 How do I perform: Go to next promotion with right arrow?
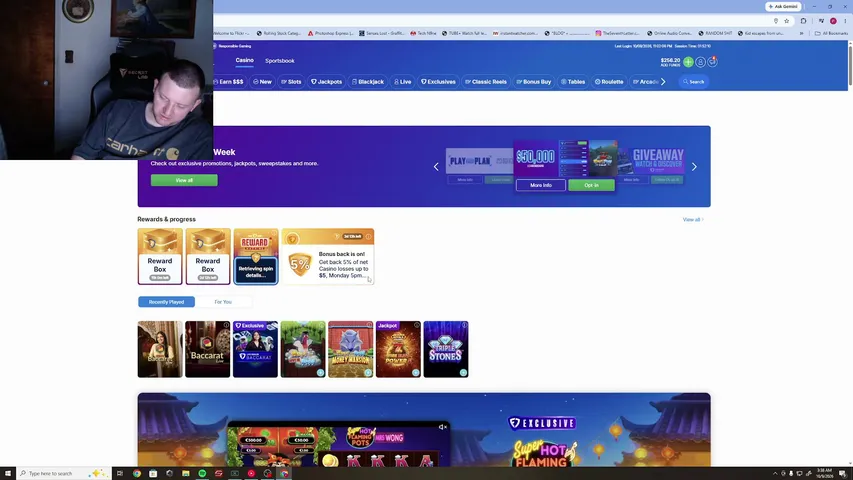694,167
